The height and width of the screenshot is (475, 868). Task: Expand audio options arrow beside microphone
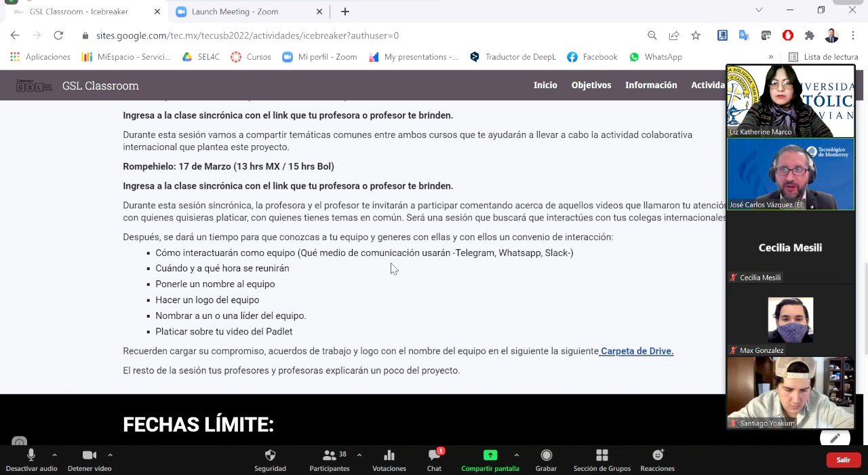pos(54,455)
